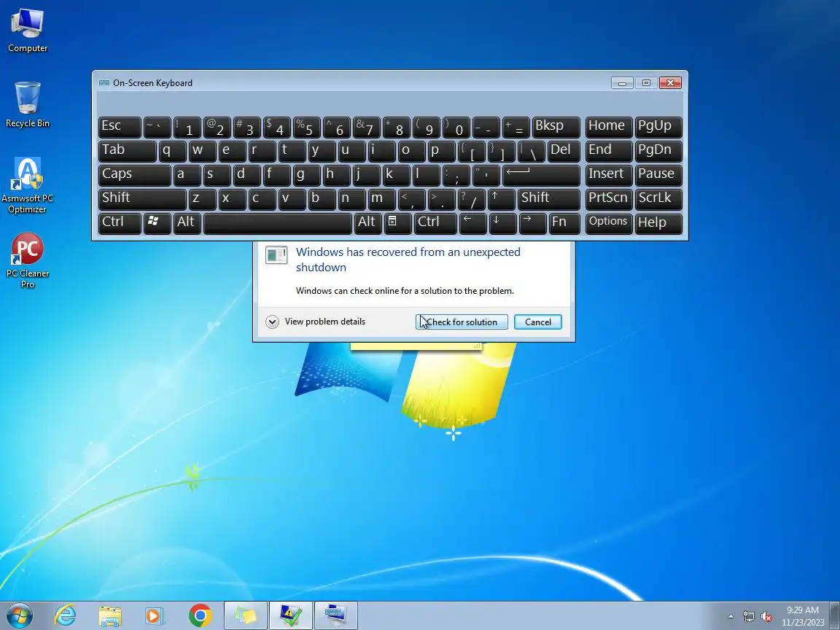Open the network status tray icon

748,617
